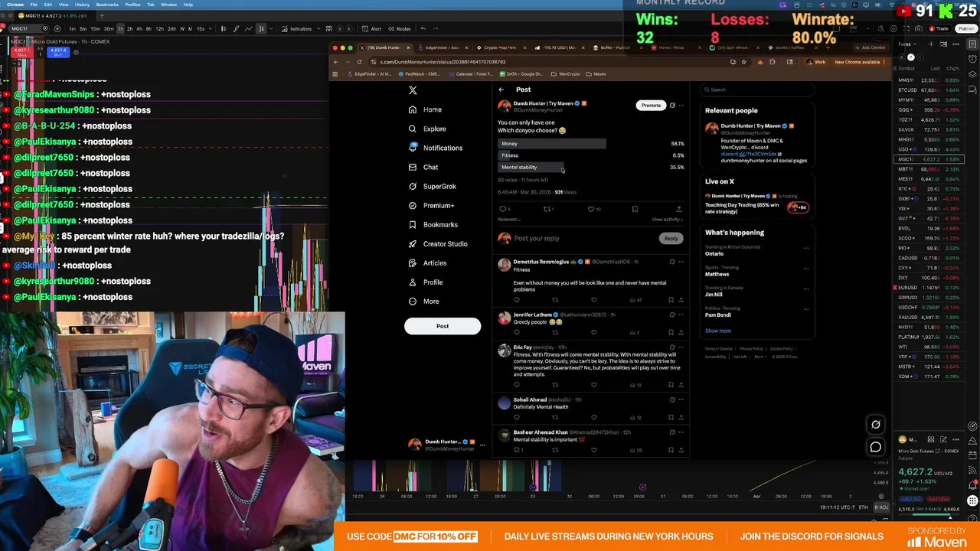Bookmark the poll post

[635, 209]
